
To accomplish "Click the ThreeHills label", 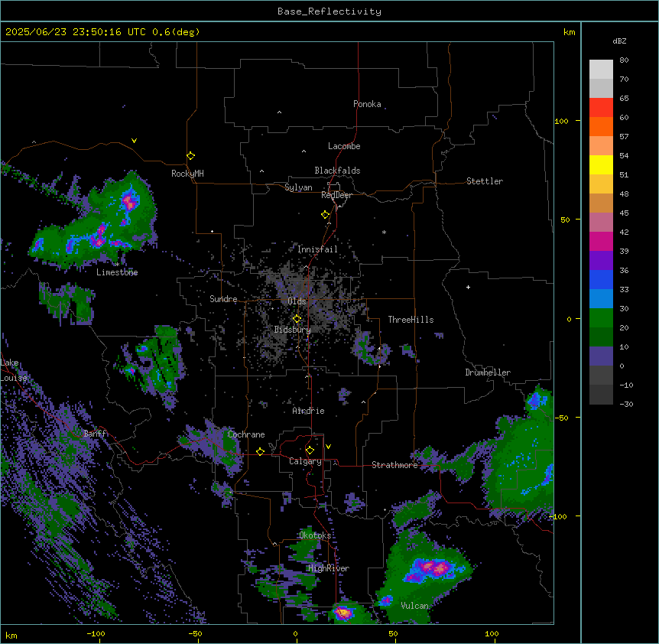I will click(x=411, y=320).
